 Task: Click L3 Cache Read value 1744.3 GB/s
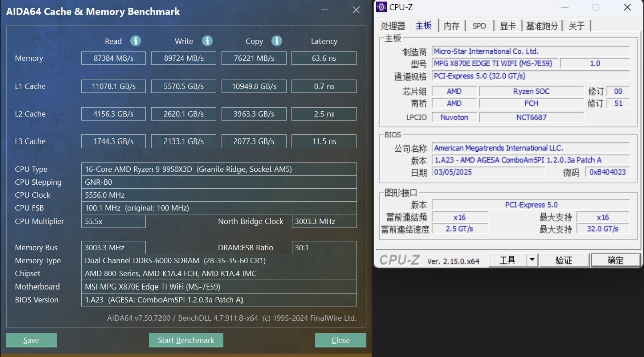(x=113, y=141)
